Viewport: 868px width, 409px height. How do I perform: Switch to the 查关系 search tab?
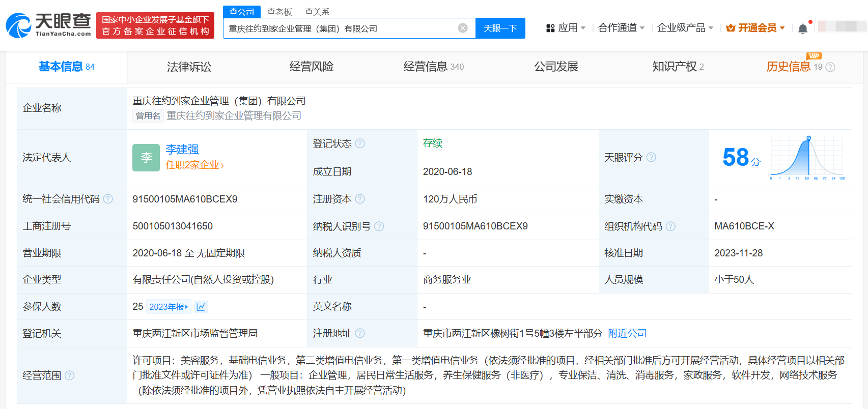(x=317, y=12)
